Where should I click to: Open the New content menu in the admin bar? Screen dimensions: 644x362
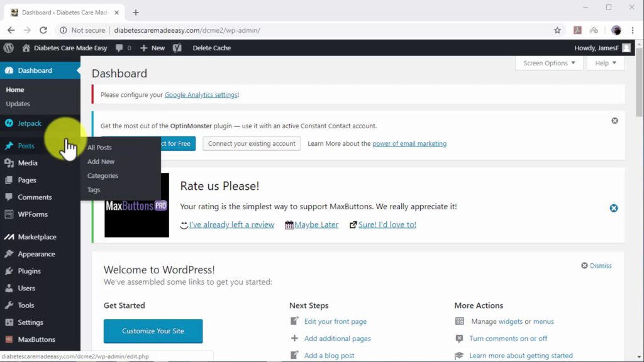click(x=152, y=48)
